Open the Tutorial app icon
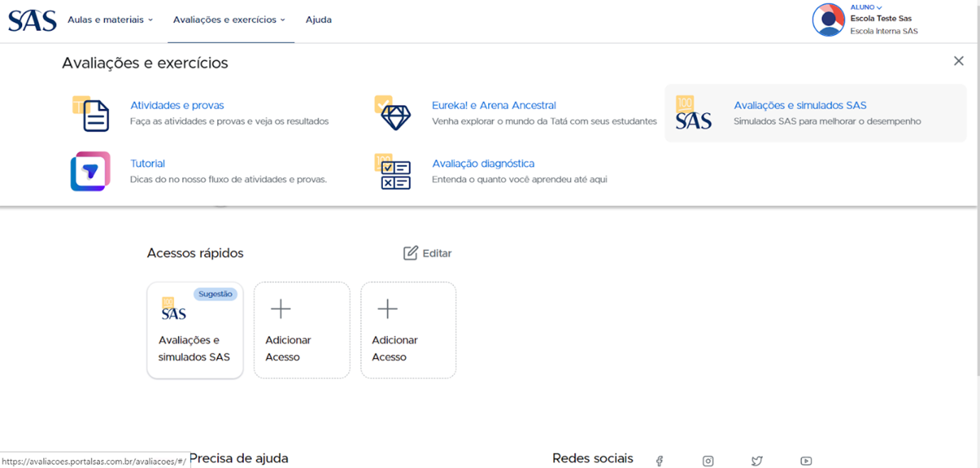980x468 pixels. [x=90, y=171]
